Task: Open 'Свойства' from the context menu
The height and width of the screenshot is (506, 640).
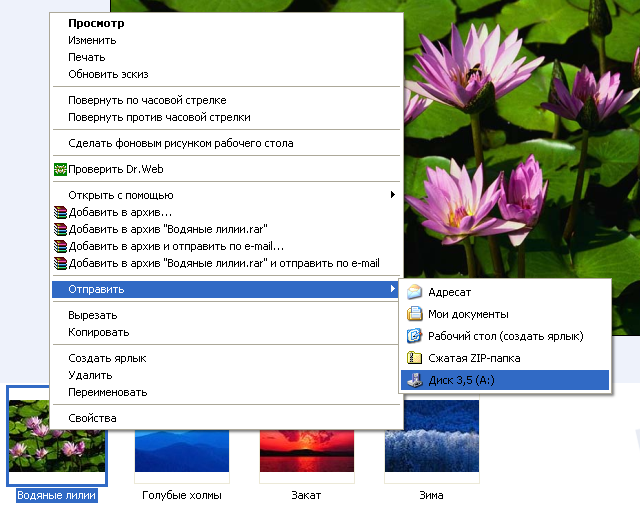Action: click(x=226, y=418)
